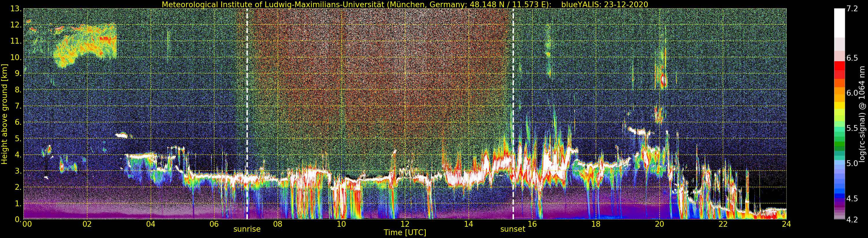Screen dimensions: 868x238
Task: Select the '20' time axis tick label
Action: pyautogui.click(x=659, y=224)
